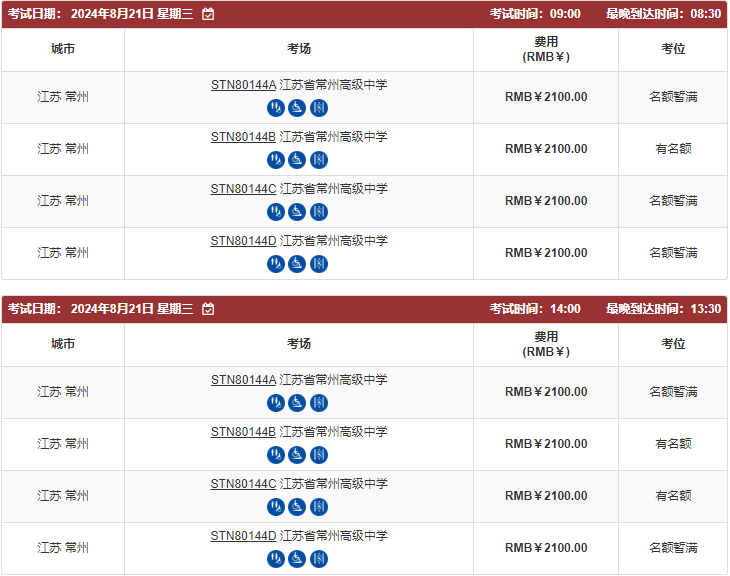
Task: Click the 考场 column header in the 09:00 table
Action: coord(299,49)
